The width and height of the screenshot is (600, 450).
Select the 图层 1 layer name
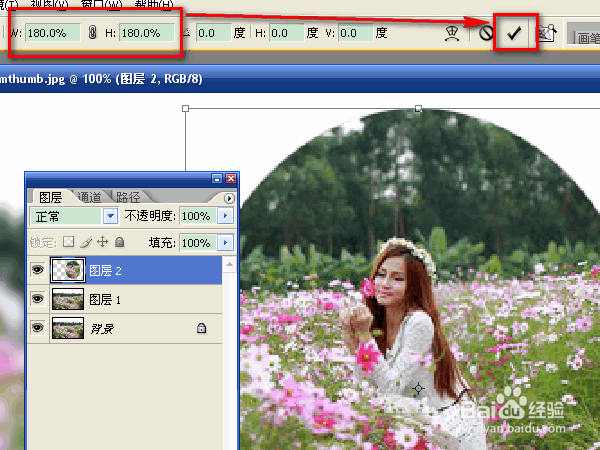point(105,300)
